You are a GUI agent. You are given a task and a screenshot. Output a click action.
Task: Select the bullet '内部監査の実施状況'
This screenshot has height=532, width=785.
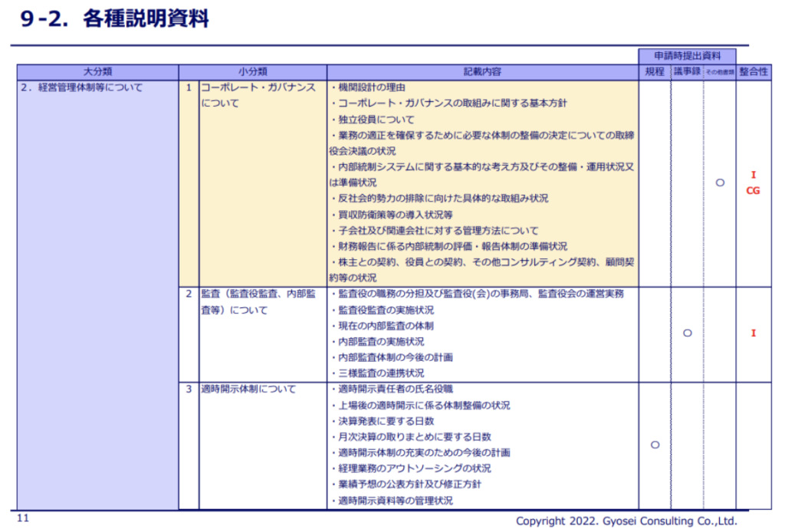[x=377, y=342]
